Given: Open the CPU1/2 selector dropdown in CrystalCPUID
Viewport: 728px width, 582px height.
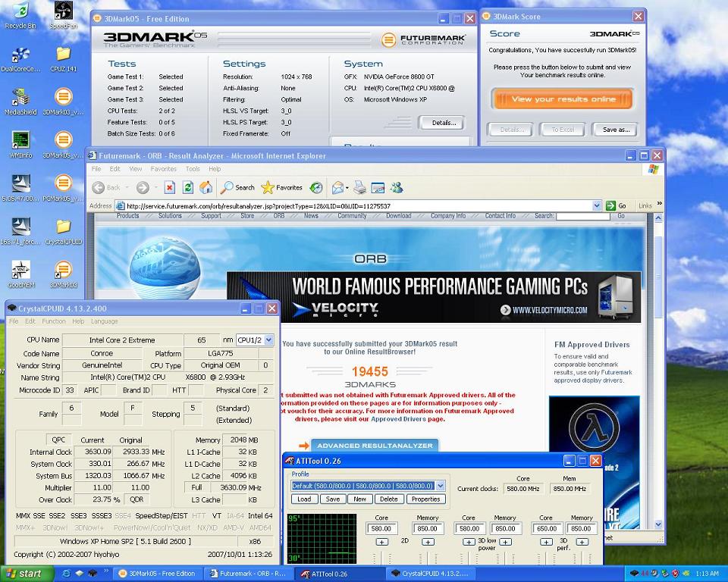Looking at the screenshot, I should 268,340.
